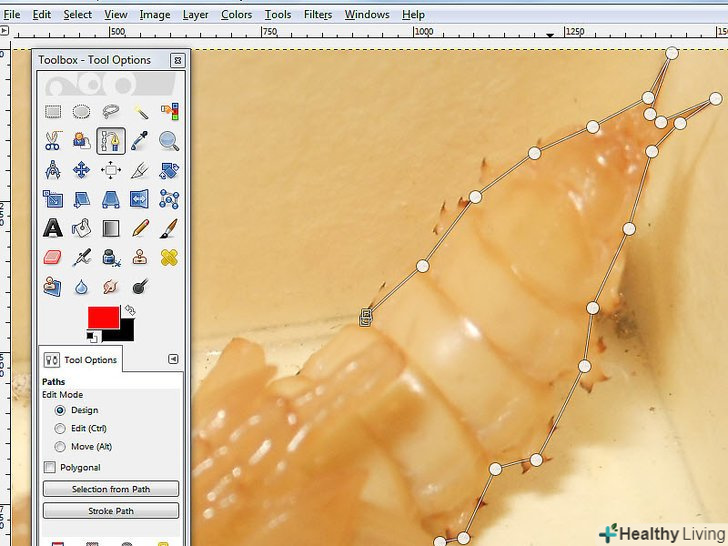Select the Design edit mode
This screenshot has height=546, width=728.
click(x=61, y=410)
